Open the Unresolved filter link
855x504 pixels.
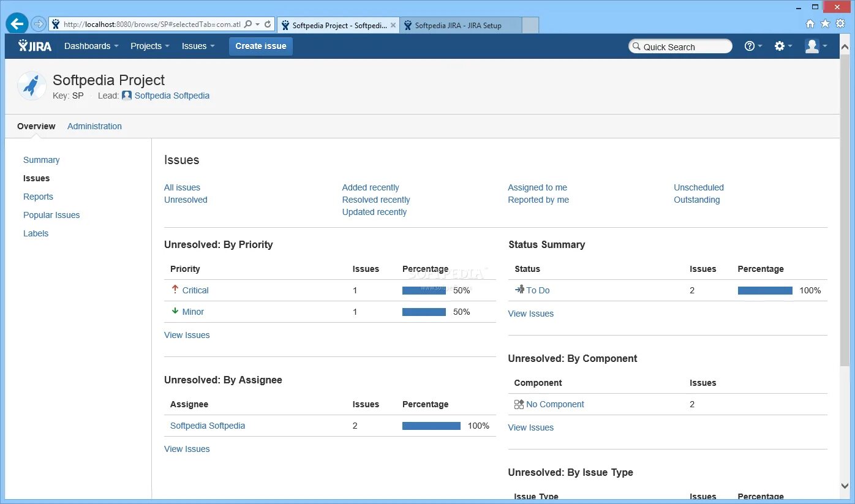(186, 200)
